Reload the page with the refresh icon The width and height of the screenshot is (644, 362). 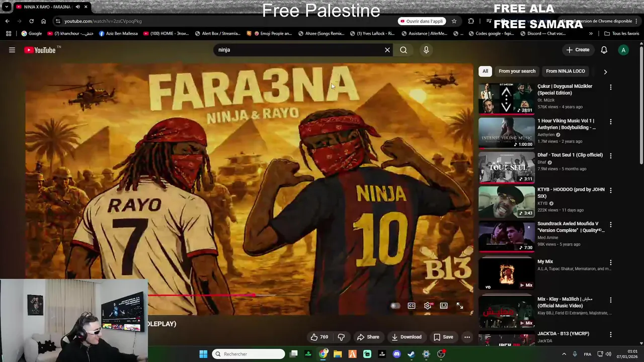click(31, 21)
